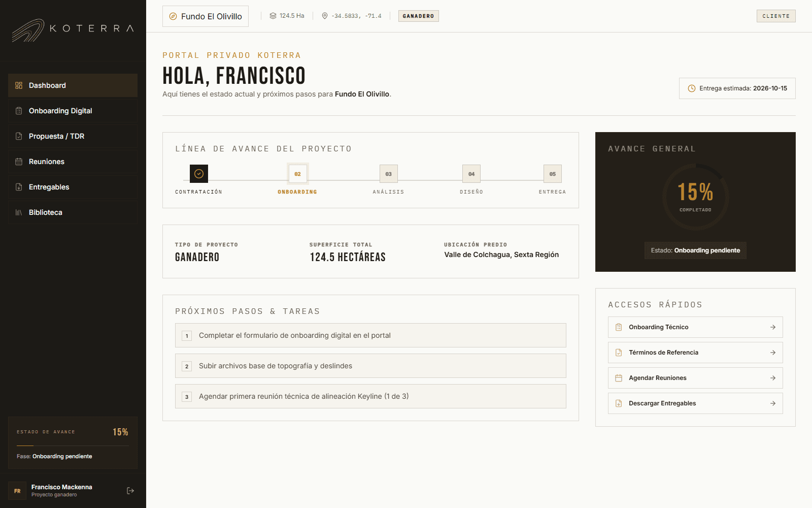The height and width of the screenshot is (508, 812).
Task: Click the arrow on the Agendar Reuniones row
Action: point(773,378)
